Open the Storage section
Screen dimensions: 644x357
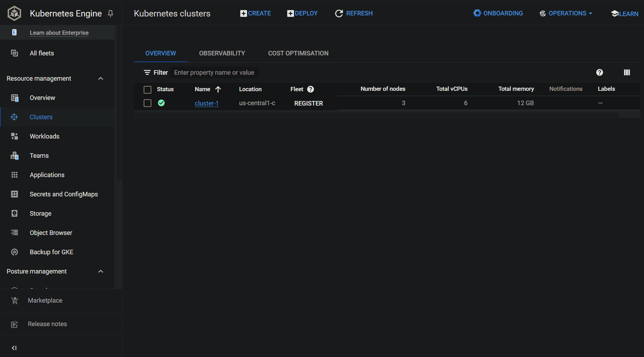[x=40, y=213]
